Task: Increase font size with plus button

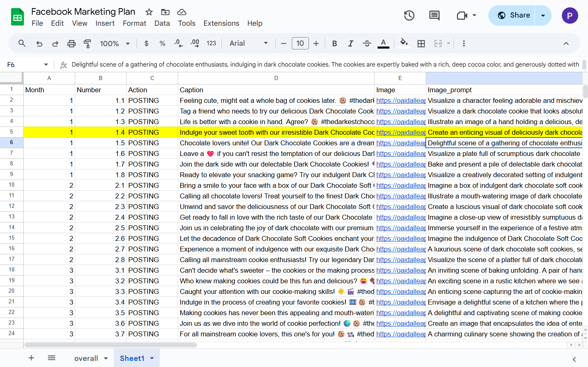Action: (x=316, y=43)
